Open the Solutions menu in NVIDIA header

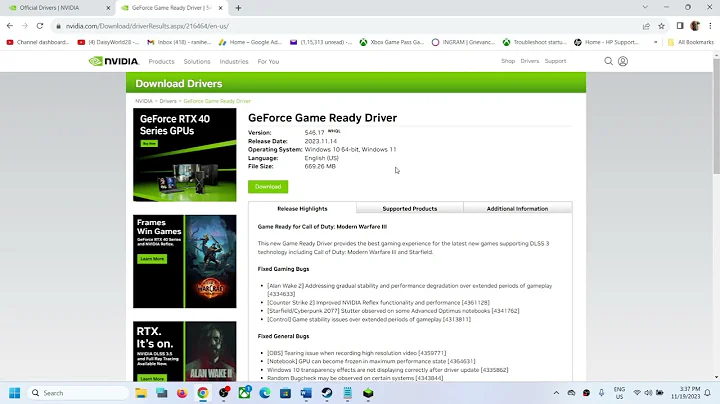(197, 62)
